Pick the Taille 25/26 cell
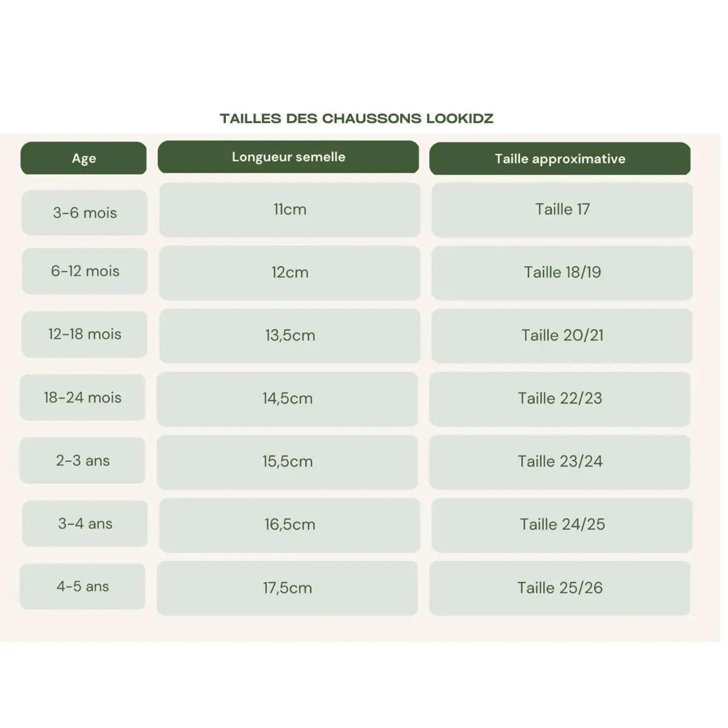Viewport: 728px width, 728px height. [x=560, y=588]
